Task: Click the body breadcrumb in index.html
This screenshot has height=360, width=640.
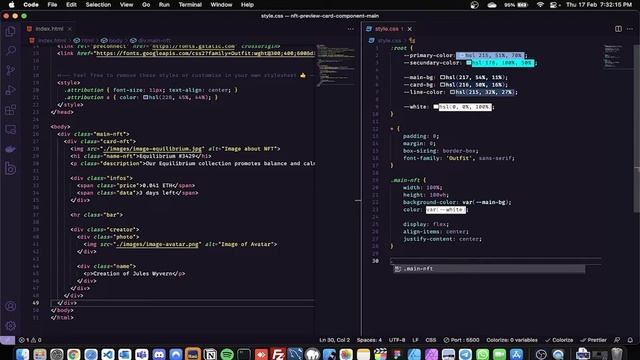Action: click(x=112, y=40)
